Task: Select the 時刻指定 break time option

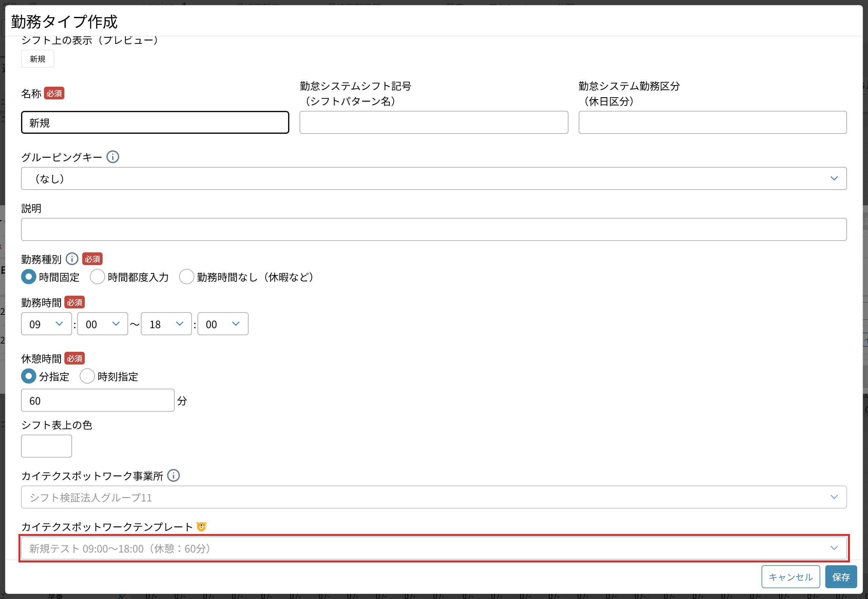Action: tap(87, 376)
